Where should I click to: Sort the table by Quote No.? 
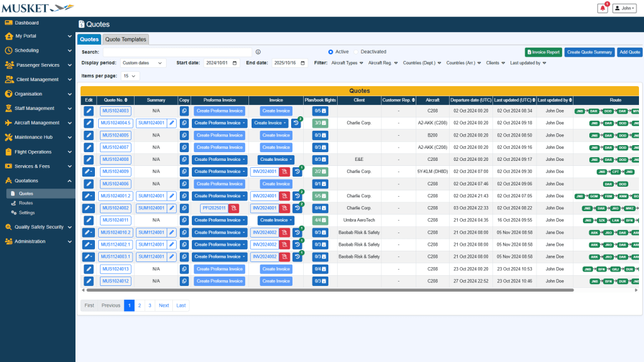(x=116, y=100)
